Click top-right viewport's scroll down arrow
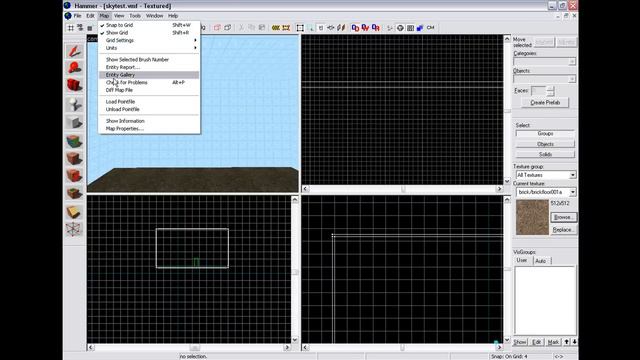Viewport: 640px width, 360px height. pos(507,181)
